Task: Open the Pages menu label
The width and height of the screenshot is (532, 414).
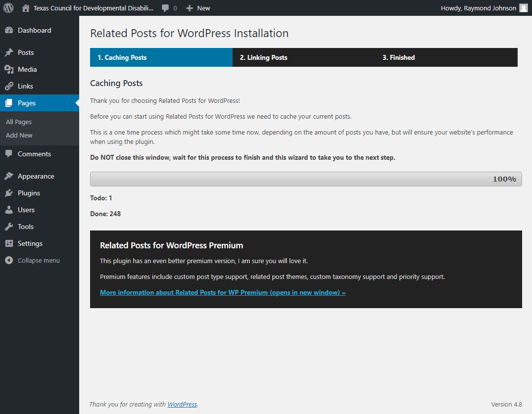Action: [27, 103]
